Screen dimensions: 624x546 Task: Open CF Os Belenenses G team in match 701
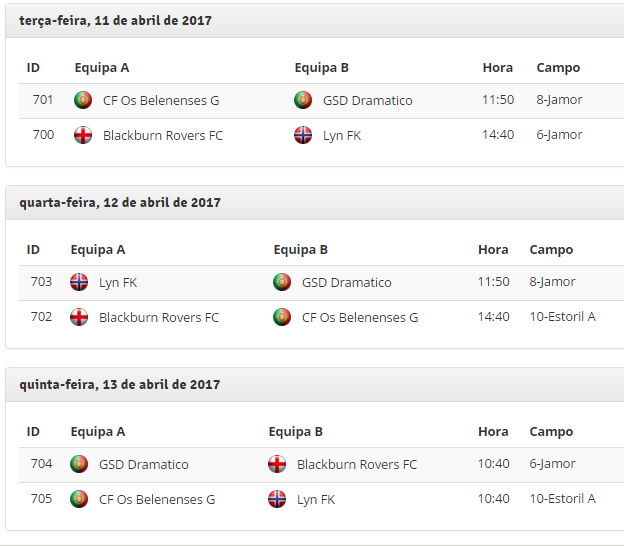click(161, 100)
